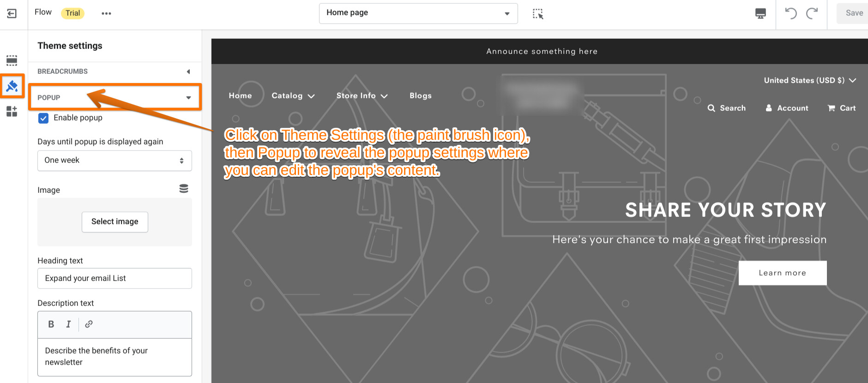Image resolution: width=868 pixels, height=383 pixels.
Task: Uncheck the Enable popup checkbox
Action: (x=43, y=118)
